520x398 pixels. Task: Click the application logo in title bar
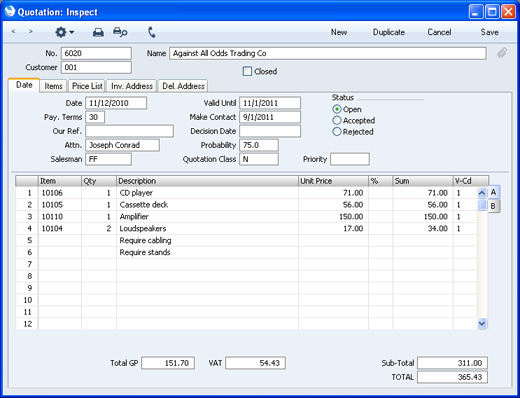pos(10,11)
